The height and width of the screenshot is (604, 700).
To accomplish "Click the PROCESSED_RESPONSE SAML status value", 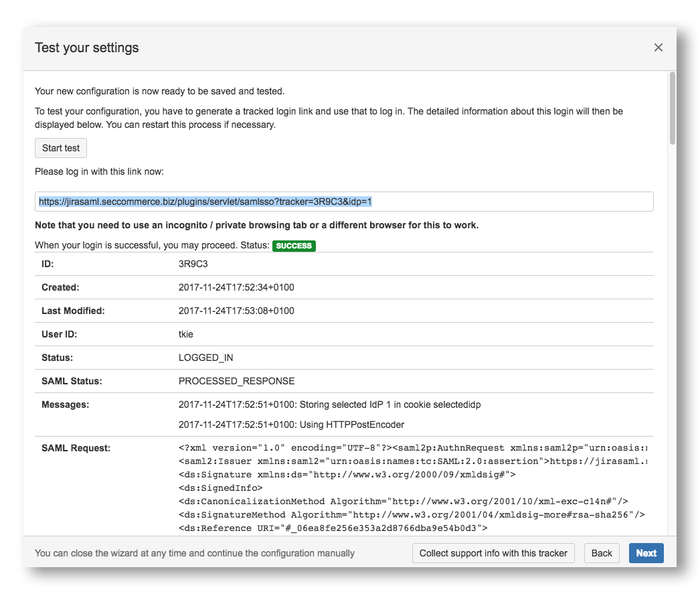I will (x=236, y=381).
